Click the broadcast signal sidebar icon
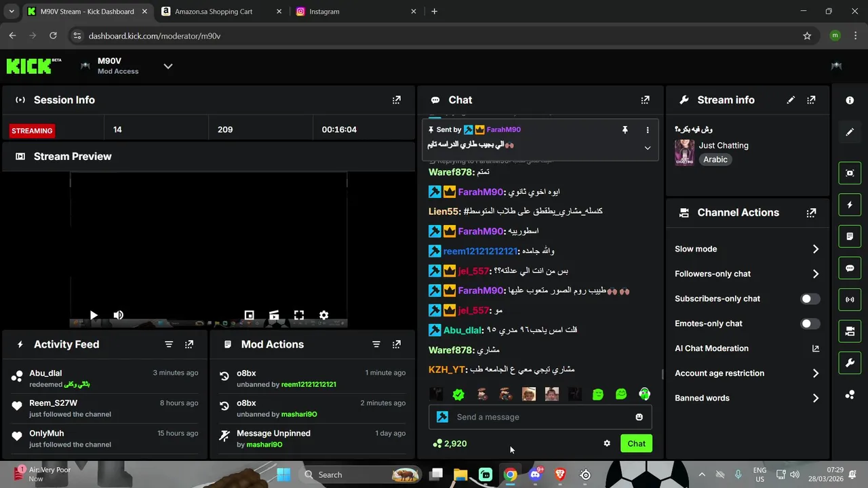Screen dimensions: 868x488 [850, 300]
